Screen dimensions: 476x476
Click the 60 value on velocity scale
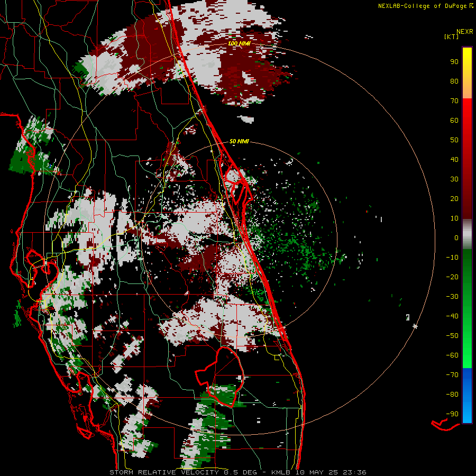pyautogui.click(x=454, y=121)
